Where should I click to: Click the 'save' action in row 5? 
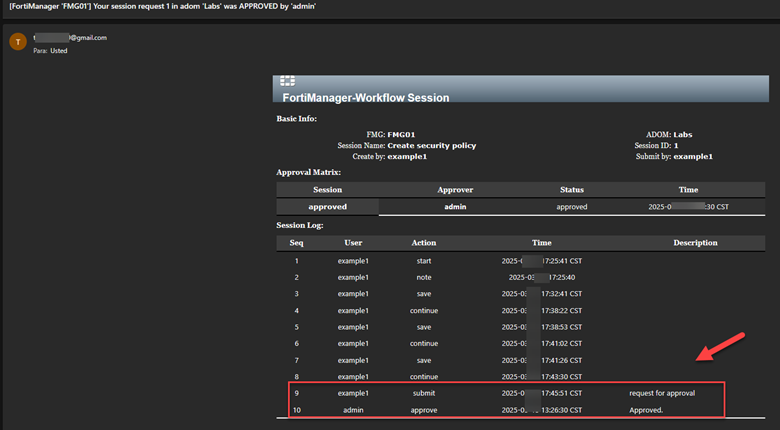tap(424, 327)
